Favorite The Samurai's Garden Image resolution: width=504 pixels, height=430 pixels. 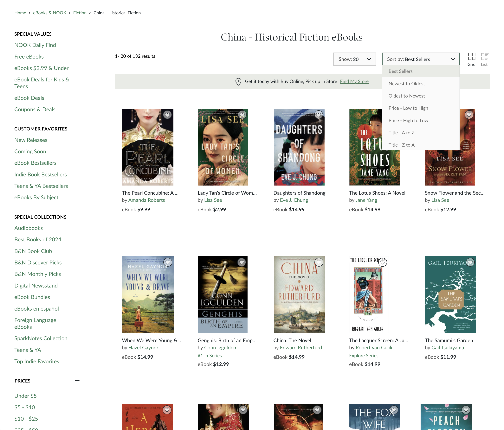[x=469, y=262]
